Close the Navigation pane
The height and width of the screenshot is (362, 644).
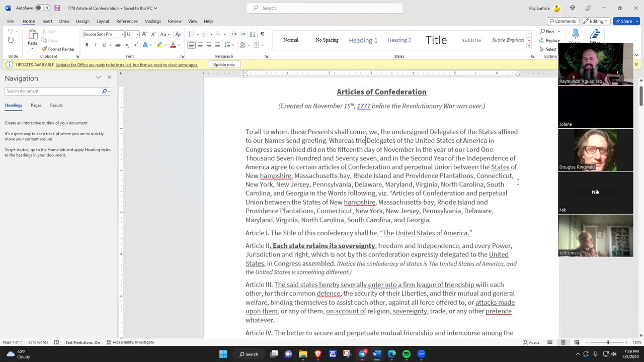click(x=109, y=77)
